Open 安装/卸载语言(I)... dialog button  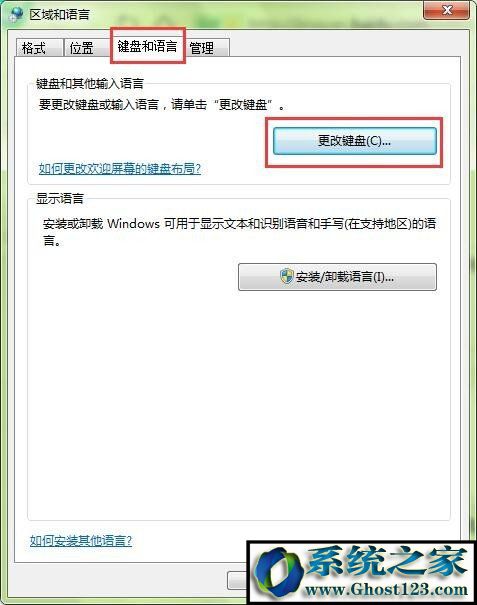click(337, 277)
